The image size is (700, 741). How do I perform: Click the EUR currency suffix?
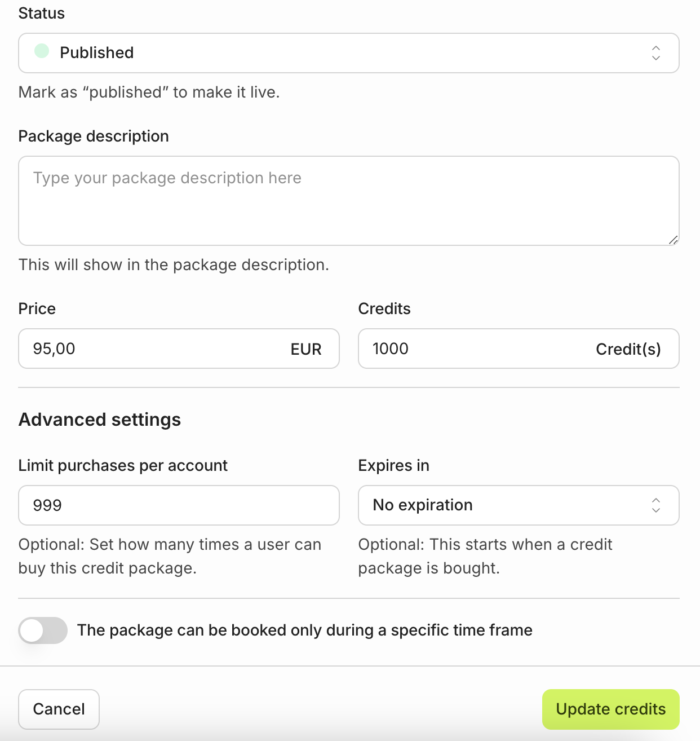[306, 349]
